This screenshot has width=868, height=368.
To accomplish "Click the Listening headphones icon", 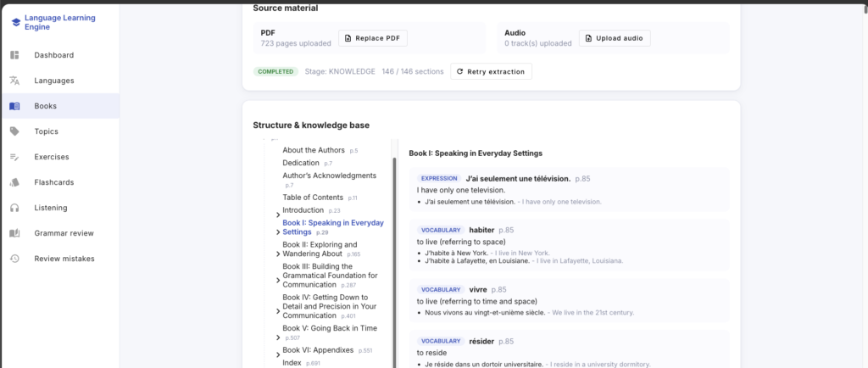I will click(x=15, y=208).
